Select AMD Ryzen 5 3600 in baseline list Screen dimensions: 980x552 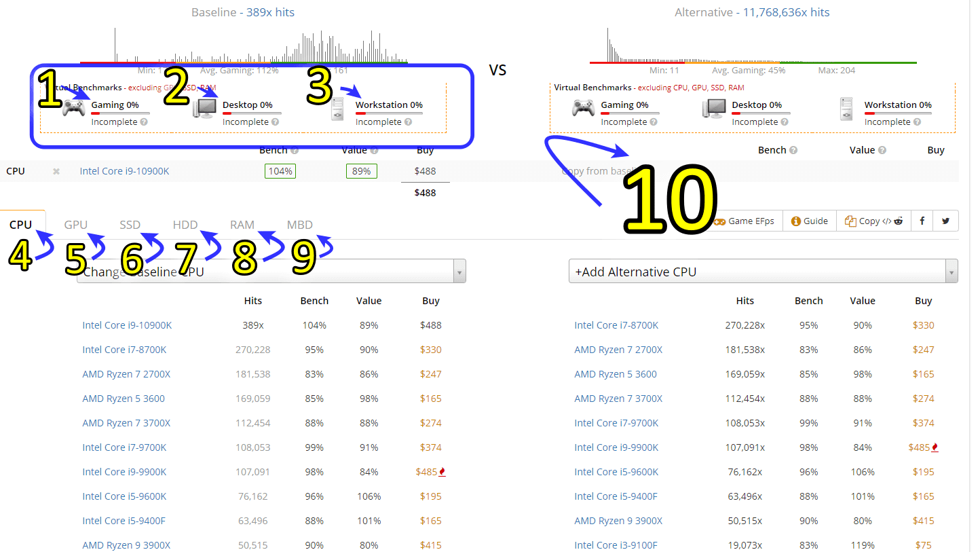(124, 399)
